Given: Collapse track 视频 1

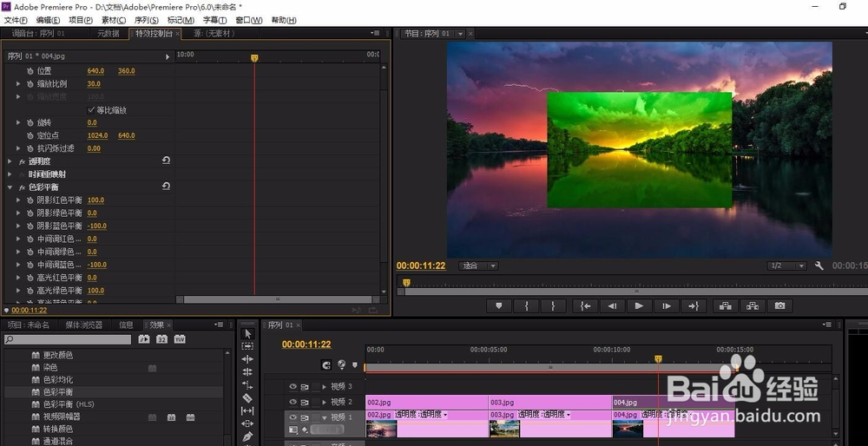Looking at the screenshot, I should 325,417.
